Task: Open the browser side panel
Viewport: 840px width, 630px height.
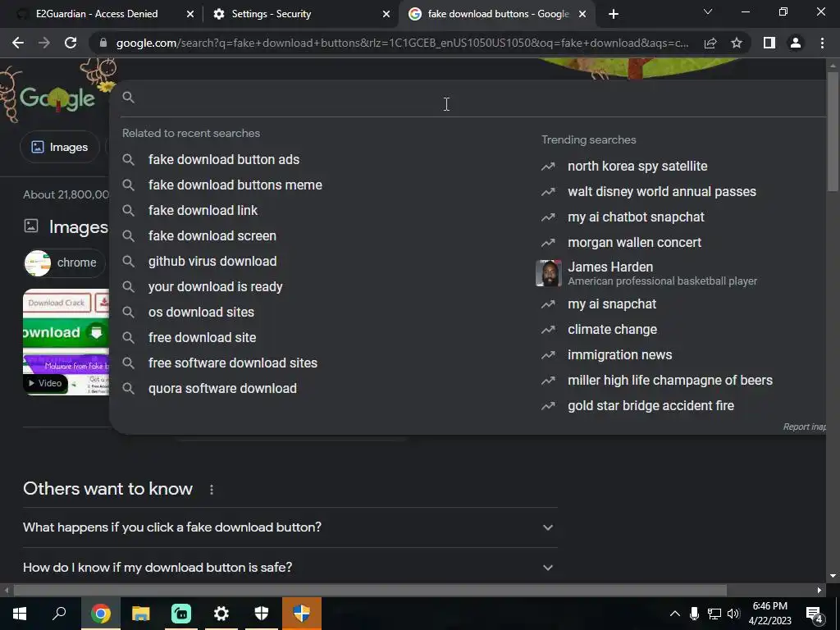Action: coord(769,43)
